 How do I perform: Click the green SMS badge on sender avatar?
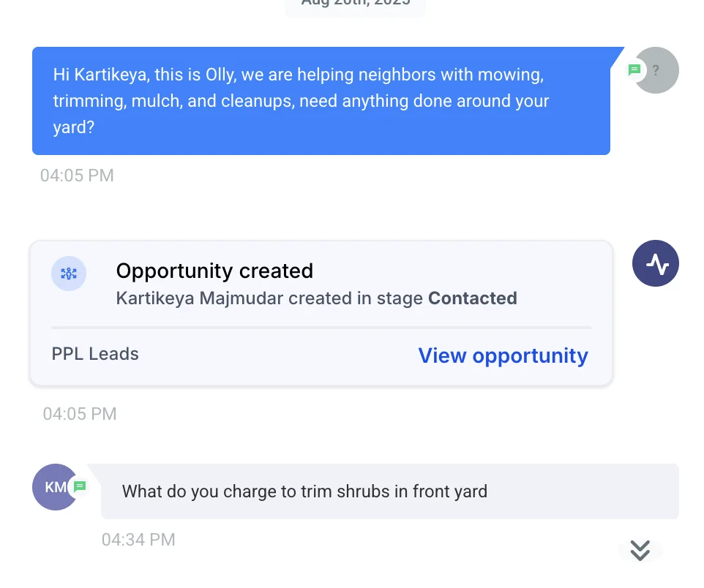(x=634, y=70)
